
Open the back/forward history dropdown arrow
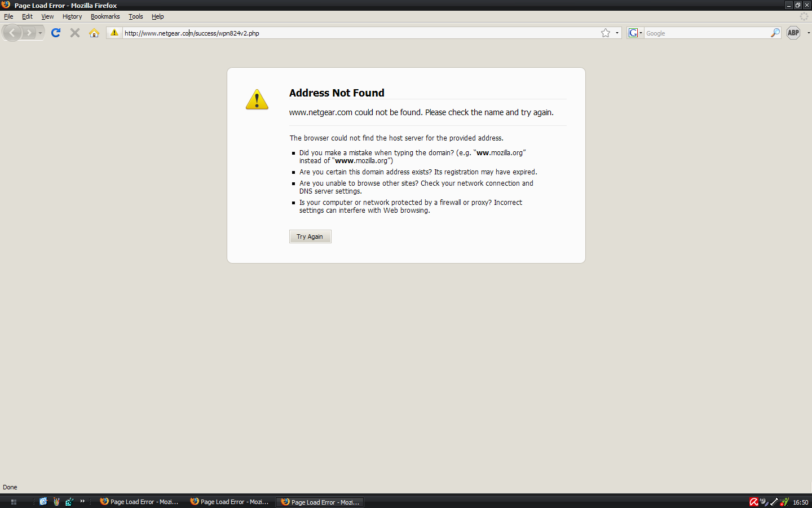40,33
